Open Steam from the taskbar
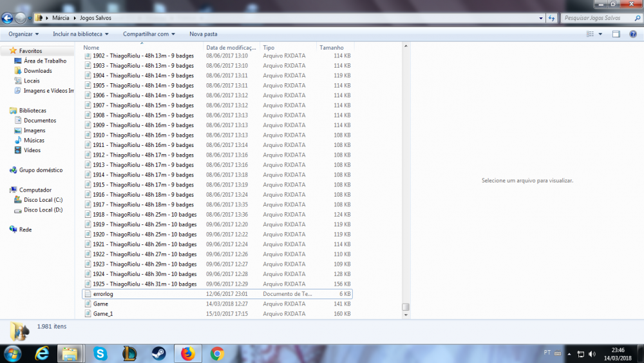This screenshot has width=644, height=363. 158,353
